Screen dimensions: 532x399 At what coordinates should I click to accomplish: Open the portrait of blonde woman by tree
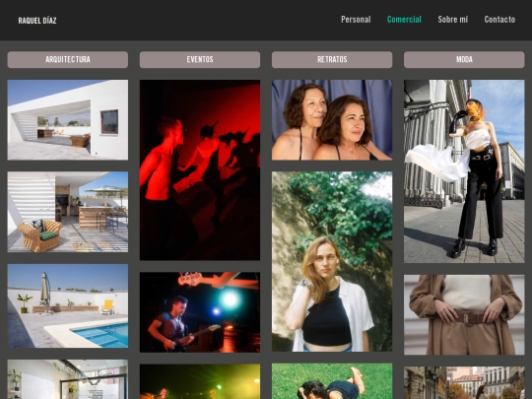tap(332, 262)
